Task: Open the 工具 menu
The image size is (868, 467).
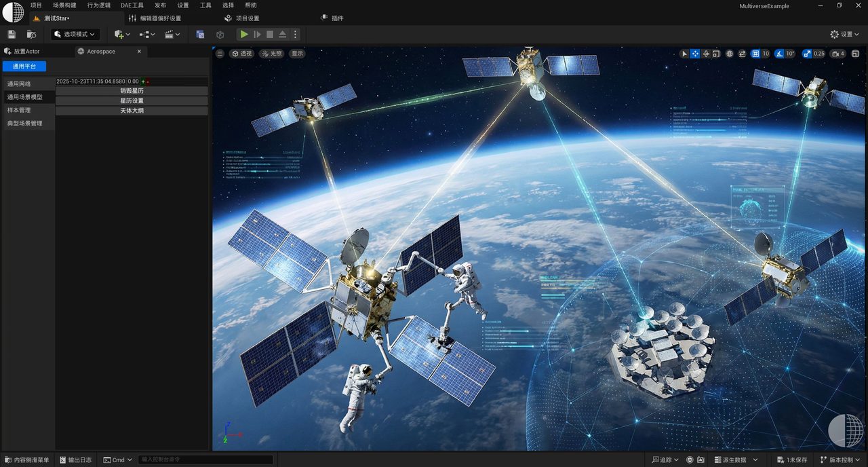Action: click(x=205, y=5)
